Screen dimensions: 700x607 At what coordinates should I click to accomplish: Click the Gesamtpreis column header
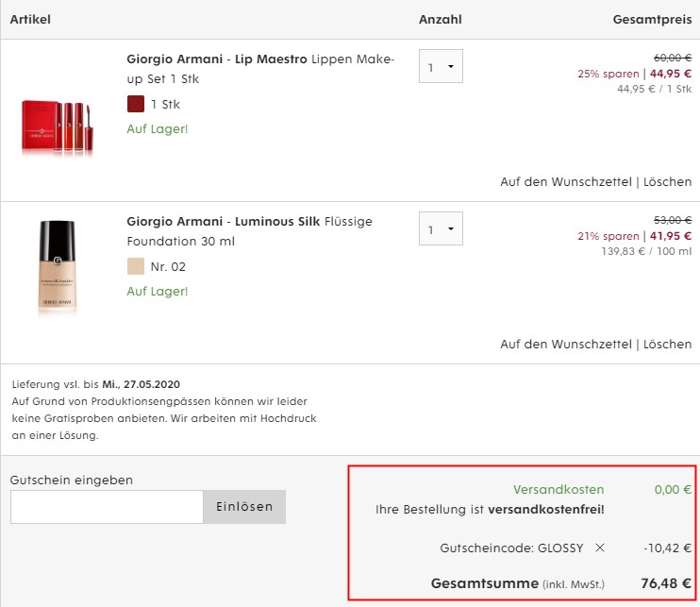pyautogui.click(x=652, y=19)
